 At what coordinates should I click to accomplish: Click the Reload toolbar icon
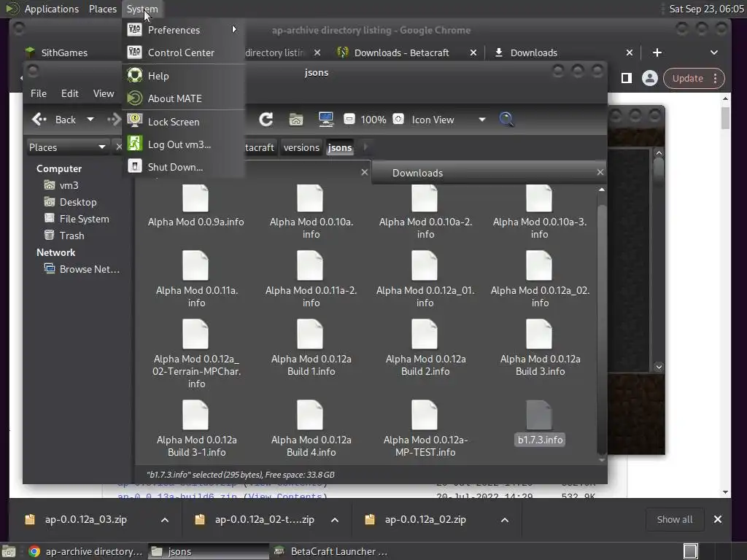tap(266, 120)
